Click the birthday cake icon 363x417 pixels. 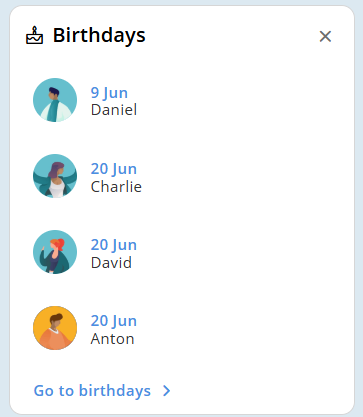[x=35, y=35]
